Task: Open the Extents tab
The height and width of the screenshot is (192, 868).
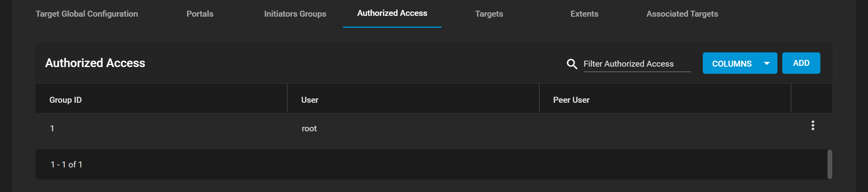Action: pyautogui.click(x=584, y=14)
